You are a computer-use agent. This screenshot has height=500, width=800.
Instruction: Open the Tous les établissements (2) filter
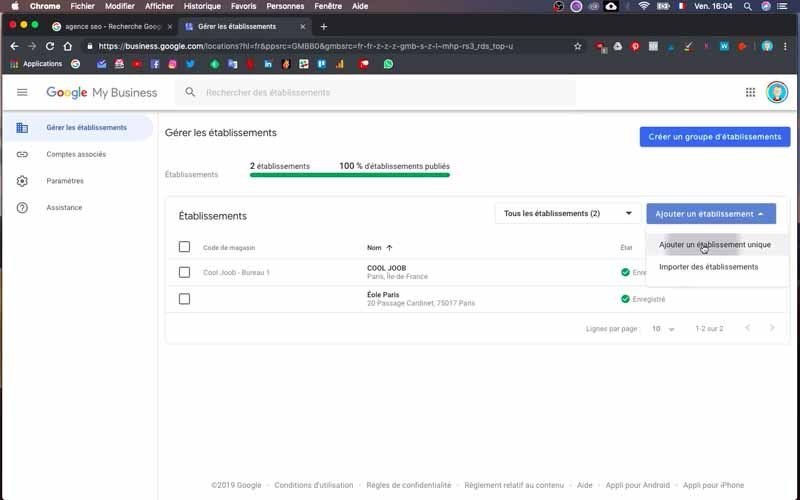[567, 213]
